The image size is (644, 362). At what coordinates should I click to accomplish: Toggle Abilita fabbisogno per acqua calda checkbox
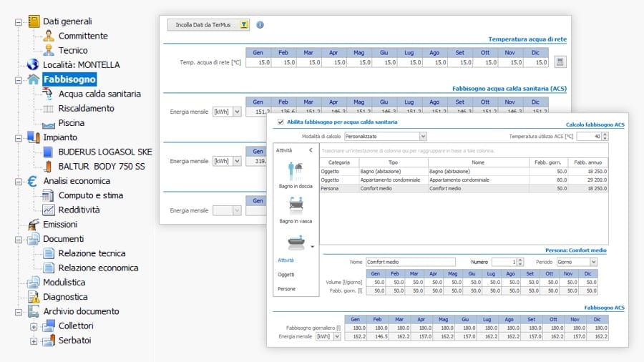tap(280, 122)
